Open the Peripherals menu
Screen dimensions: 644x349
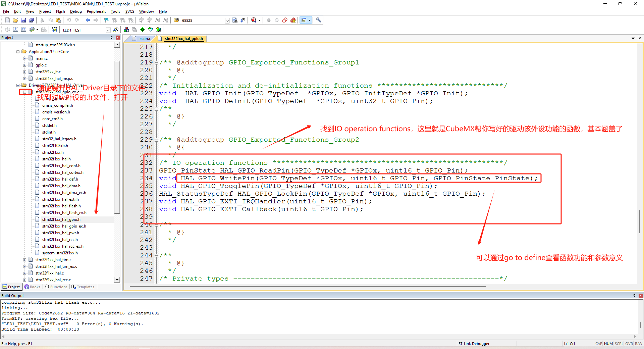click(x=96, y=11)
